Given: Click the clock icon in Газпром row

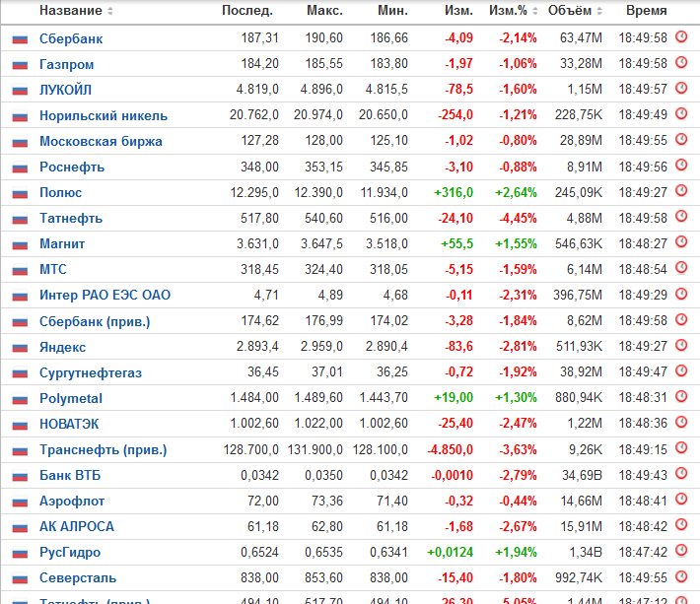Looking at the screenshot, I should (x=681, y=62).
